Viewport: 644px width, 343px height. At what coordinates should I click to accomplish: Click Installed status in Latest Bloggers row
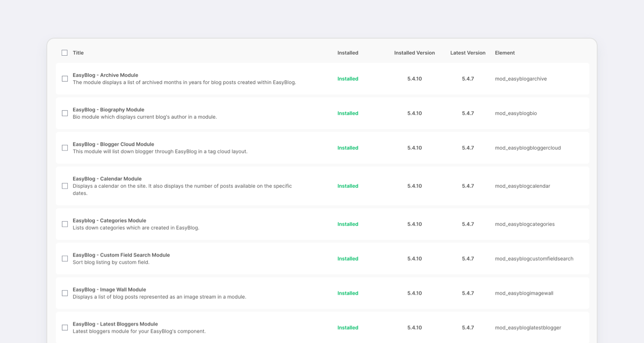pyautogui.click(x=348, y=328)
